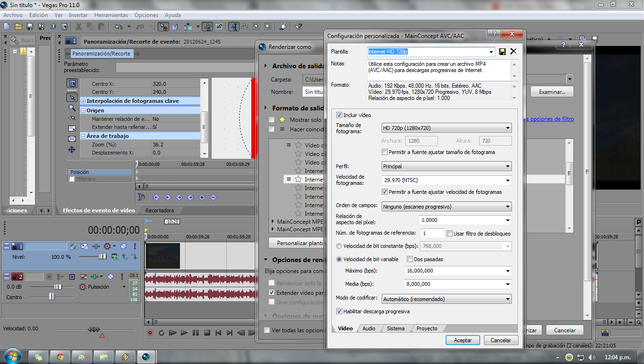Expand Interpolación de fotogramas clave section
644x364 pixels.
[x=83, y=101]
